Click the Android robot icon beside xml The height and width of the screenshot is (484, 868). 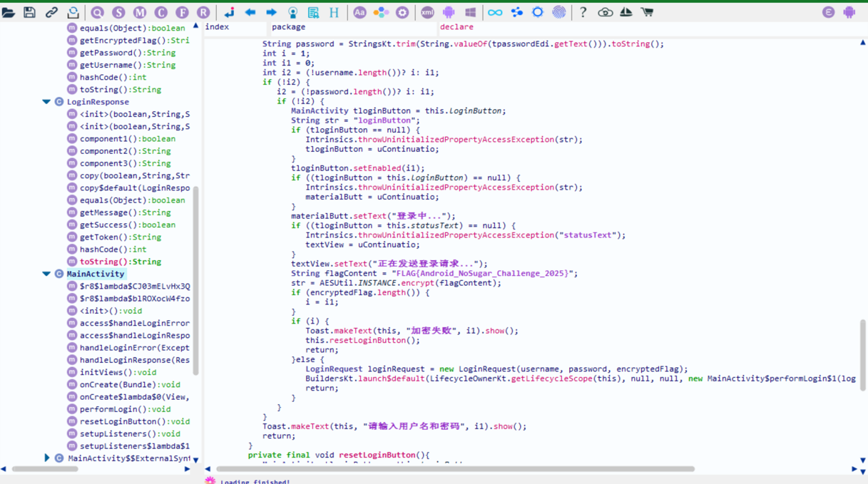point(449,12)
